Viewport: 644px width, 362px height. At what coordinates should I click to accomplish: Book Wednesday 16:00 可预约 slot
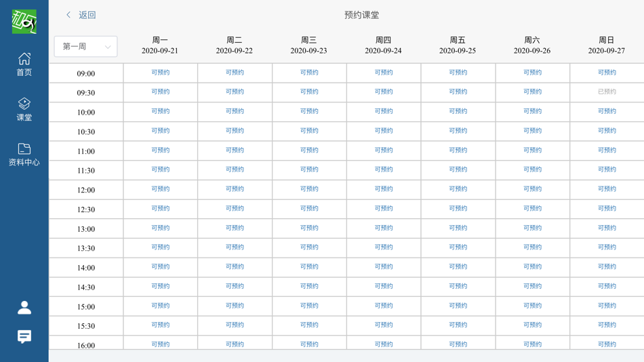point(309,344)
